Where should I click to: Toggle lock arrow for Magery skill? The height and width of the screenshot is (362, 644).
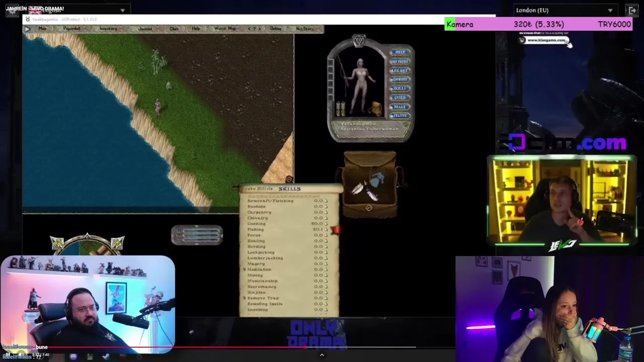coord(326,264)
